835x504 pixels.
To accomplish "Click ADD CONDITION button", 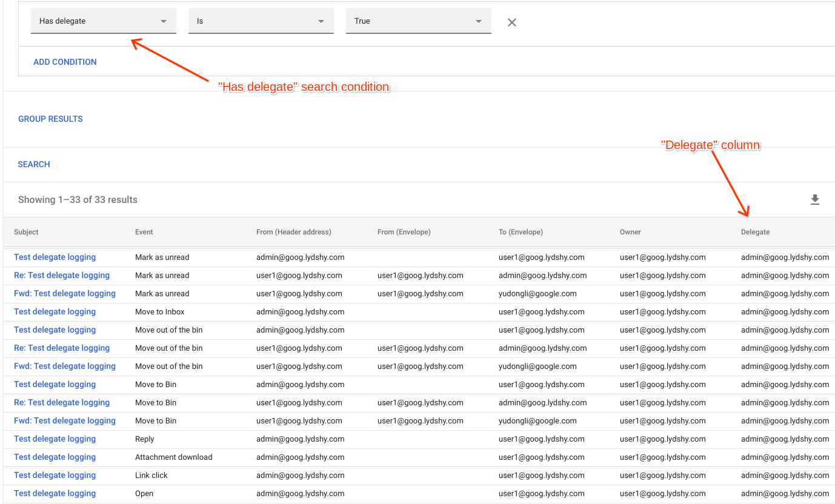I will pyautogui.click(x=65, y=62).
